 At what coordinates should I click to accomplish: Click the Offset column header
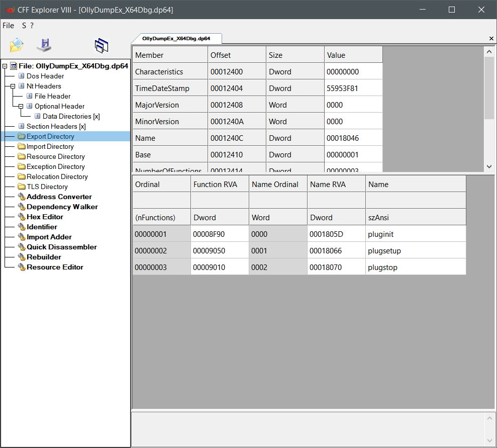[237, 55]
